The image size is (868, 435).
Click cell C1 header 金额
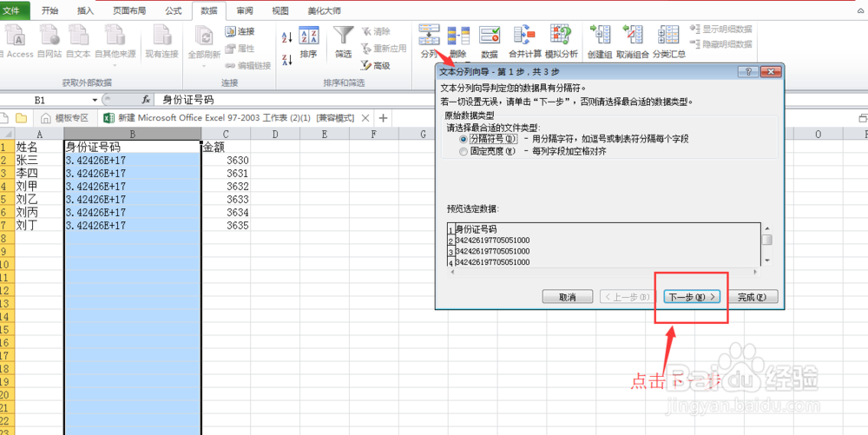tap(226, 148)
